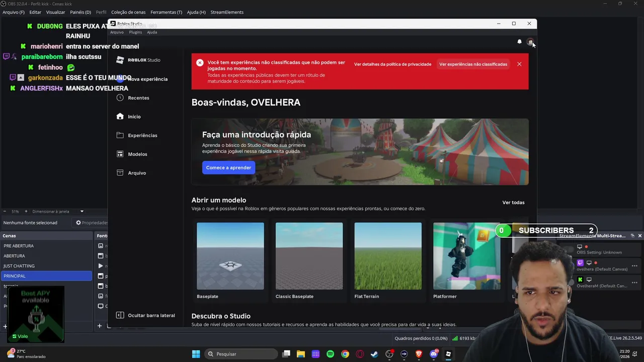Open options for ovelhera Twitch output
The height and width of the screenshot is (362, 644).
coord(634,266)
